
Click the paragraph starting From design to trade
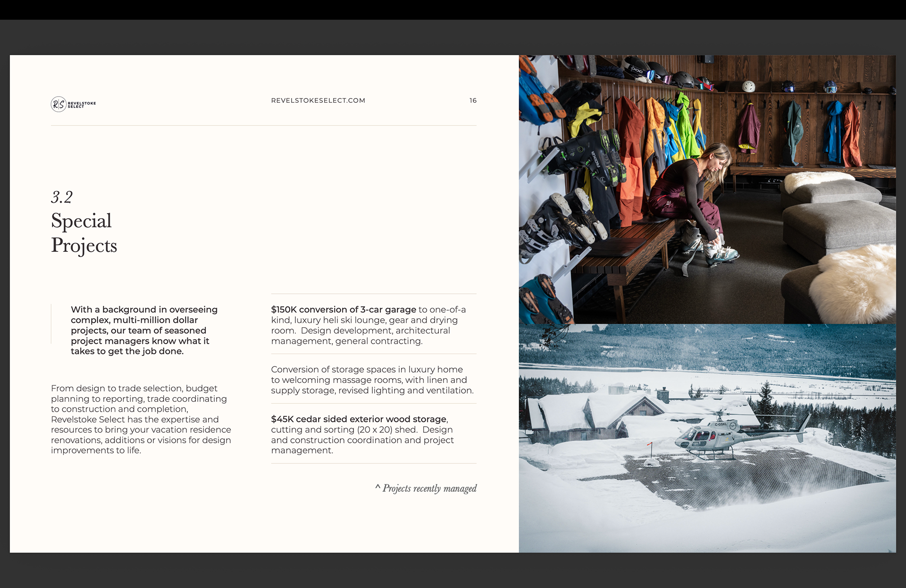click(x=141, y=419)
